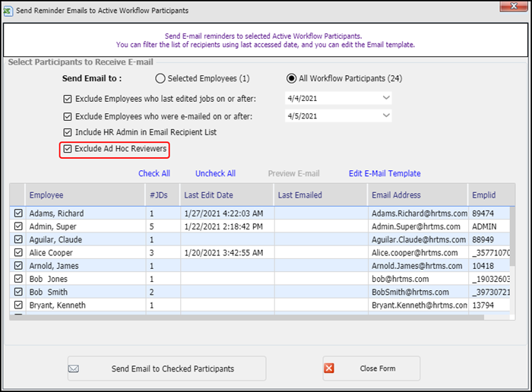Toggle 'Exclude Employees who last edited jobs' checkbox

68,98
